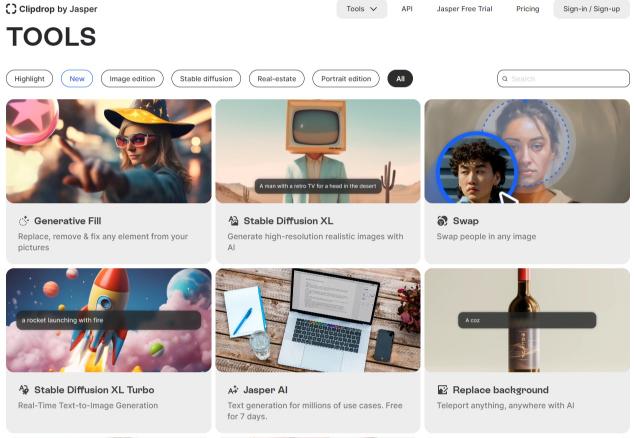Click the Stable Diffusion XL icon

[234, 220]
